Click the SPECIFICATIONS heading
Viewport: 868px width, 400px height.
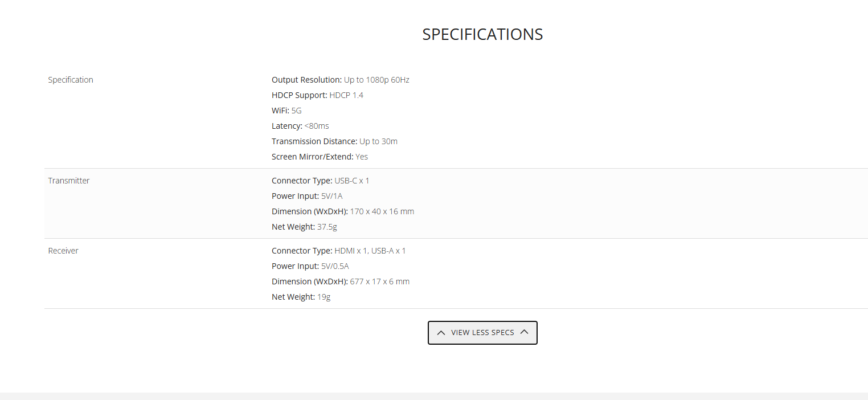click(482, 34)
